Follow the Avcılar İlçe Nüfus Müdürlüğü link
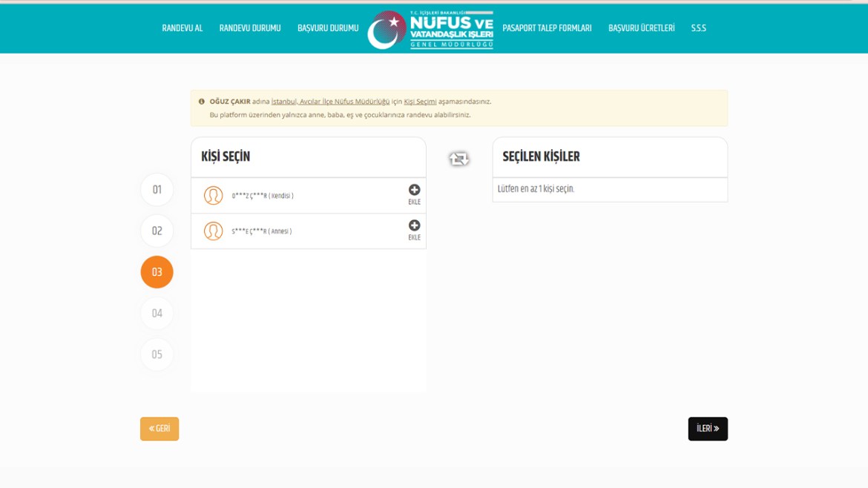868x488 pixels. (x=330, y=102)
